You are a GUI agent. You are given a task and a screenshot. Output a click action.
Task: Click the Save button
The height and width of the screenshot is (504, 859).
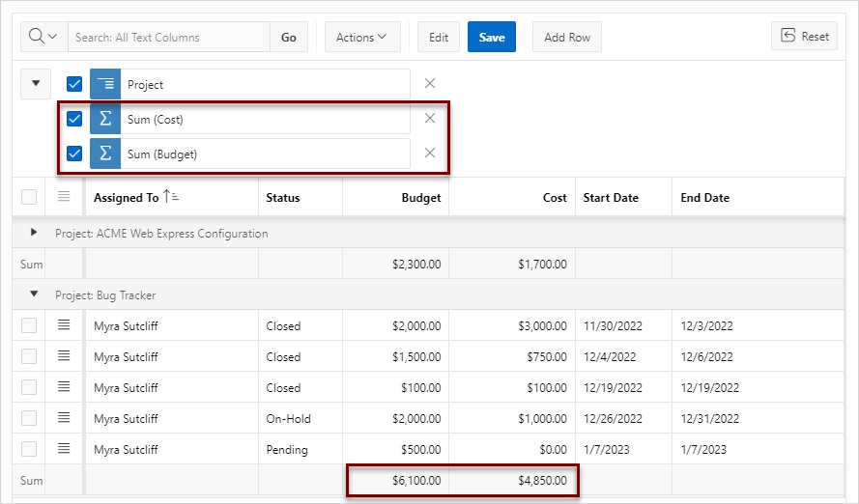tap(492, 37)
